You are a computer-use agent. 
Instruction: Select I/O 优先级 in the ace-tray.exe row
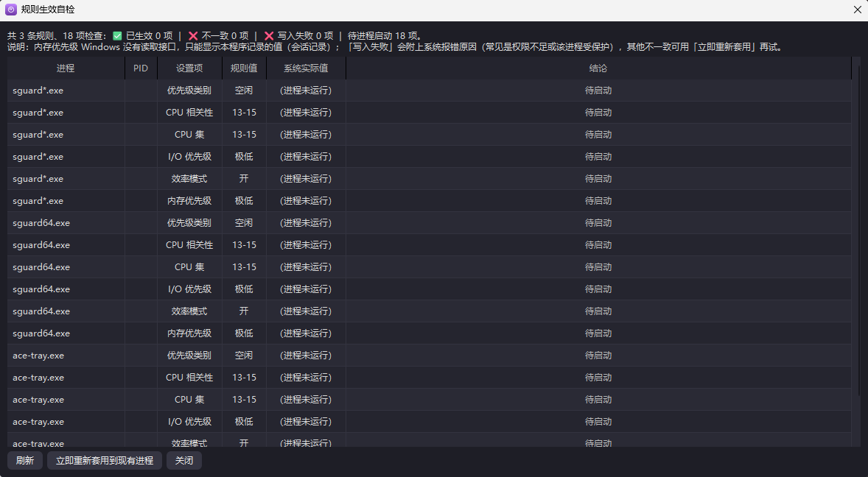(x=189, y=422)
